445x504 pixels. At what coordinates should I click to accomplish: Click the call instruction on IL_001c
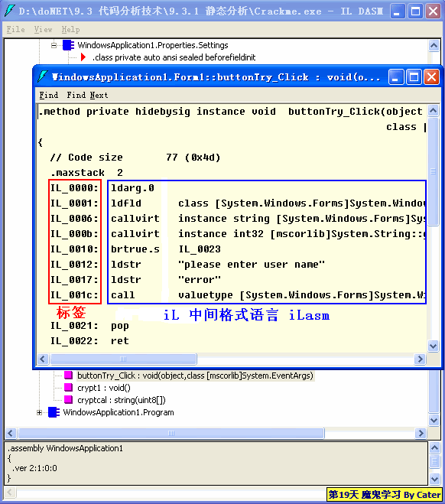pyautogui.click(x=123, y=295)
